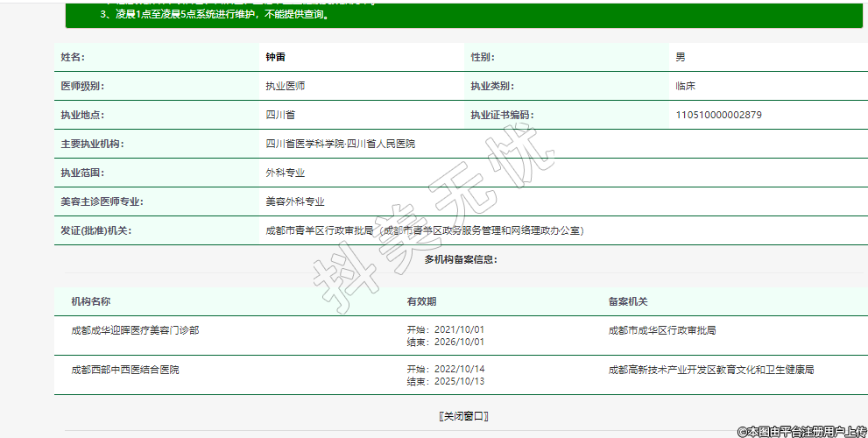Click the doctor name 钟雷

click(276, 57)
